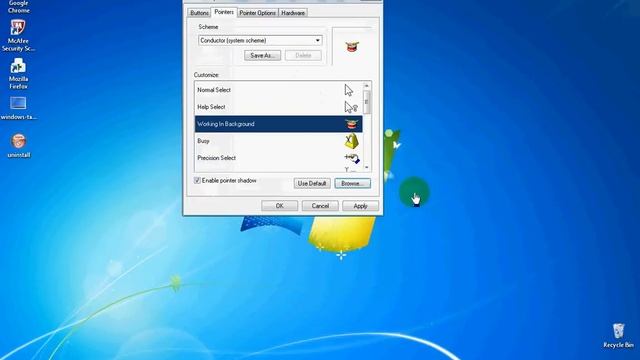640x360 pixels.
Task: Select the Mozilla Firefox desktop shortcut
Action: point(18,74)
